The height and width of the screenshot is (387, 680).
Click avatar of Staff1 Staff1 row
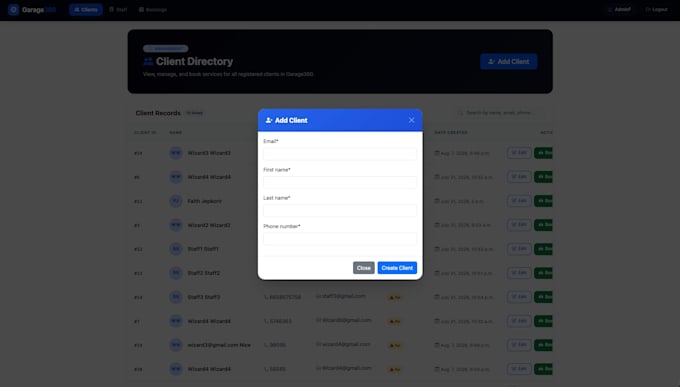tap(176, 249)
